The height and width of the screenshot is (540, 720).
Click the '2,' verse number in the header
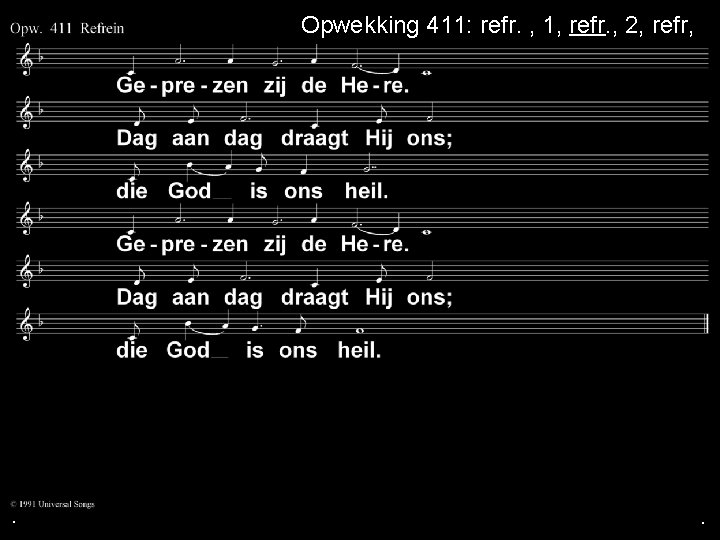(x=634, y=26)
